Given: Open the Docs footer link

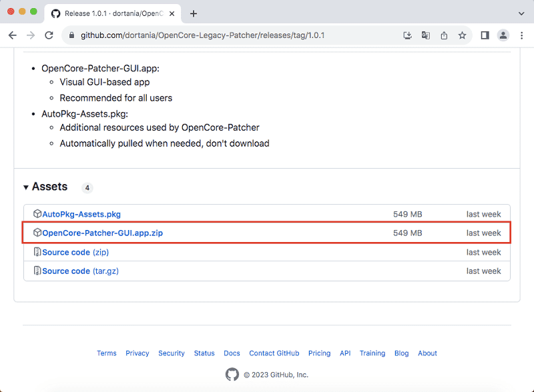Looking at the screenshot, I should pyautogui.click(x=232, y=353).
